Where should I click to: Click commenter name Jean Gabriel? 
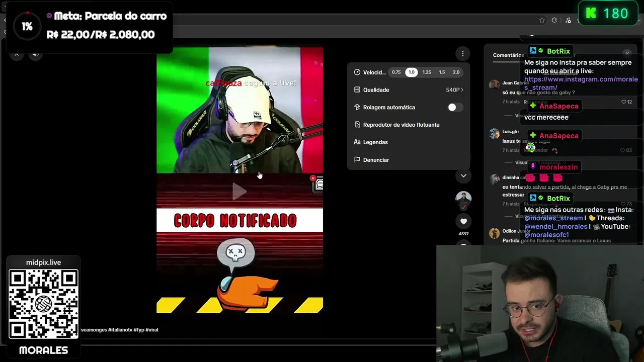(x=515, y=83)
